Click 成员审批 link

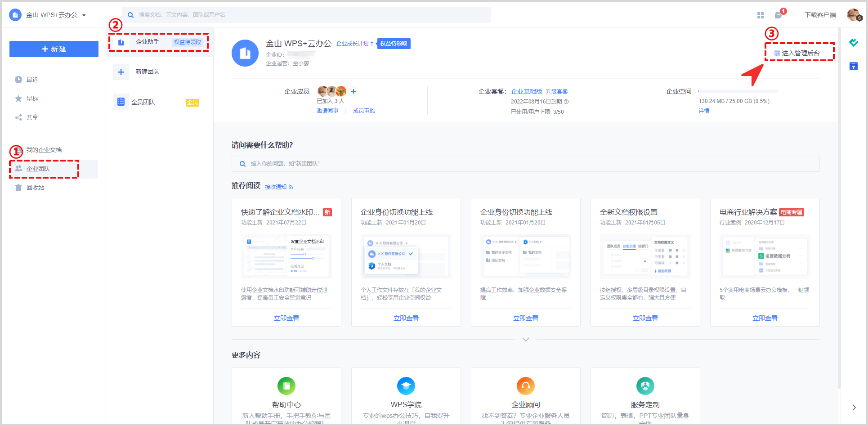tap(364, 111)
